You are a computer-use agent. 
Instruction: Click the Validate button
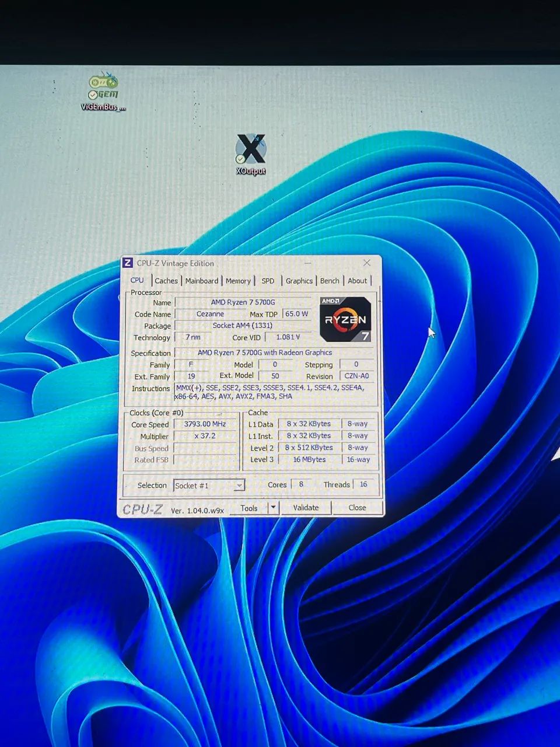[306, 508]
